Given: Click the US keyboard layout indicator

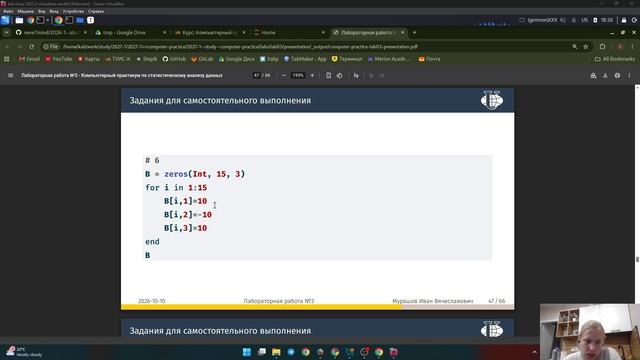Looking at the screenshot, I should pos(584,20).
